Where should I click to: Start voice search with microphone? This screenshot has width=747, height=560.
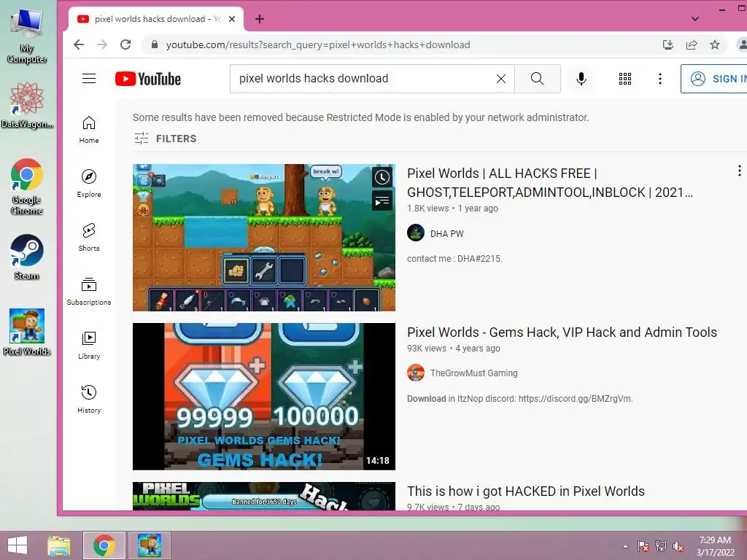581,79
